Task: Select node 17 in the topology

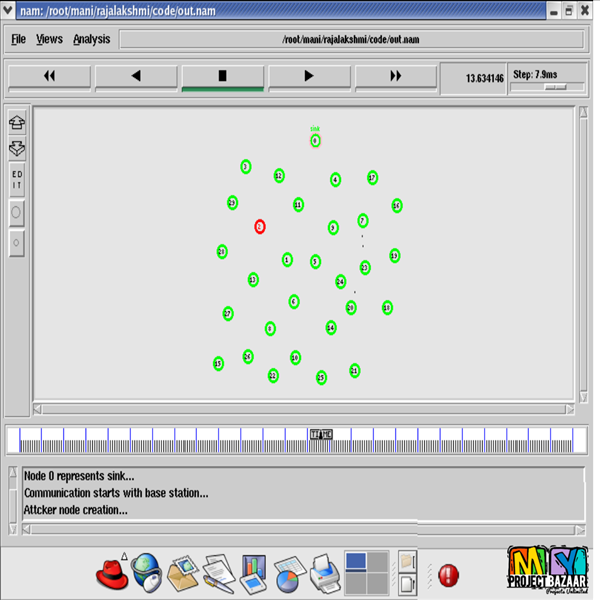Action: 372,178
